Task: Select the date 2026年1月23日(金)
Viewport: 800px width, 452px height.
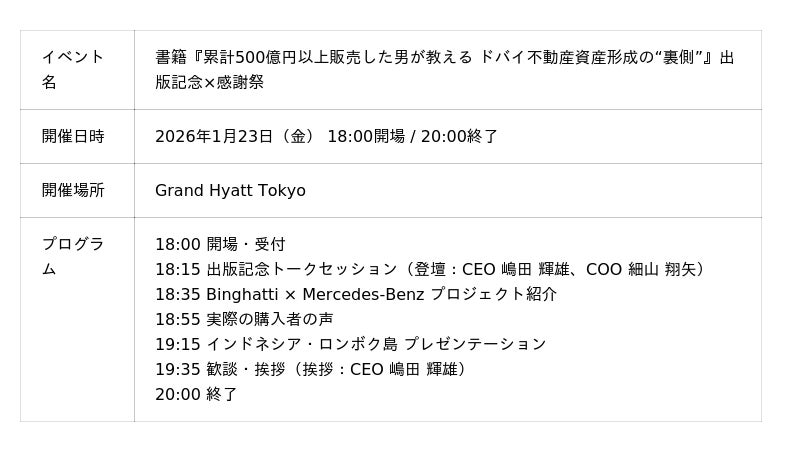Action: [x=235, y=136]
